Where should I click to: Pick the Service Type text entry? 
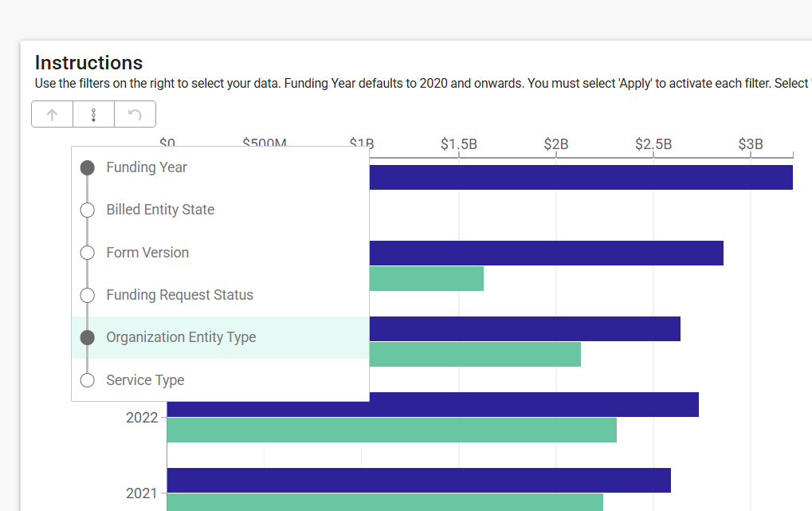point(145,380)
